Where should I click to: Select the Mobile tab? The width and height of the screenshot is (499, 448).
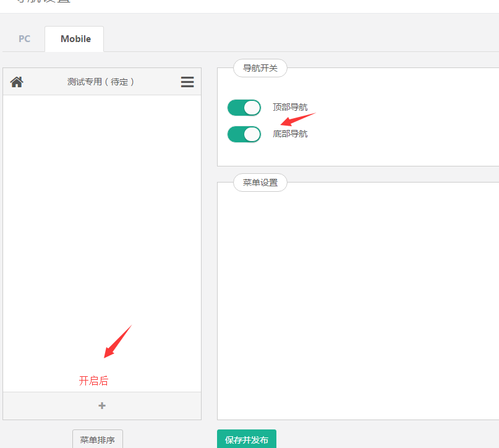(75, 39)
